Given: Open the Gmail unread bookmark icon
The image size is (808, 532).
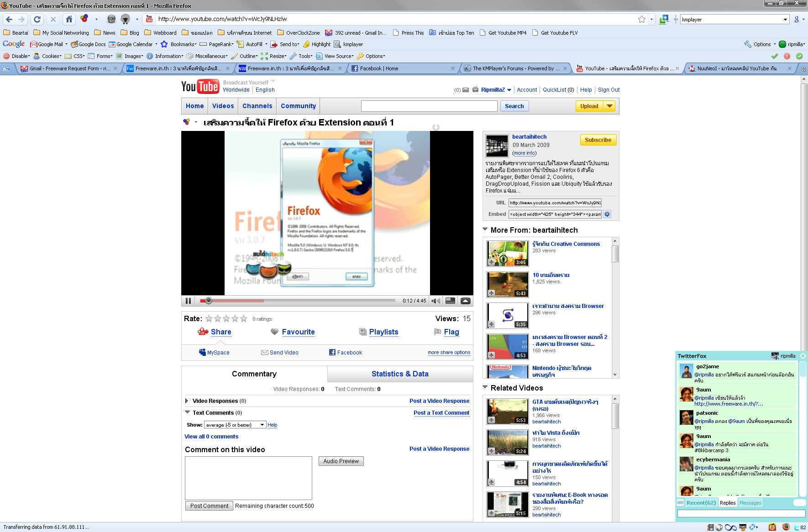Looking at the screenshot, I should (x=329, y=33).
